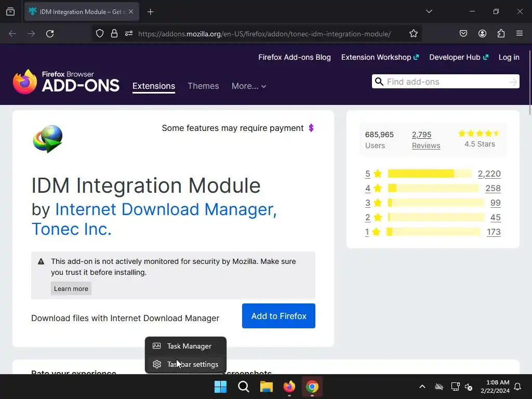The height and width of the screenshot is (399, 532).
Task: Switch to Themes tab
Action: (x=203, y=86)
